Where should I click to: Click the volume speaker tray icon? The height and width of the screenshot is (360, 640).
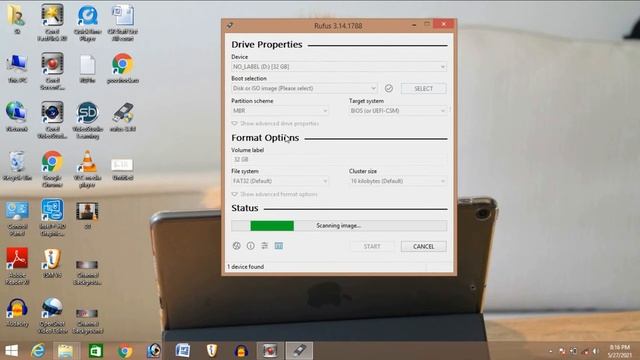tap(596, 351)
